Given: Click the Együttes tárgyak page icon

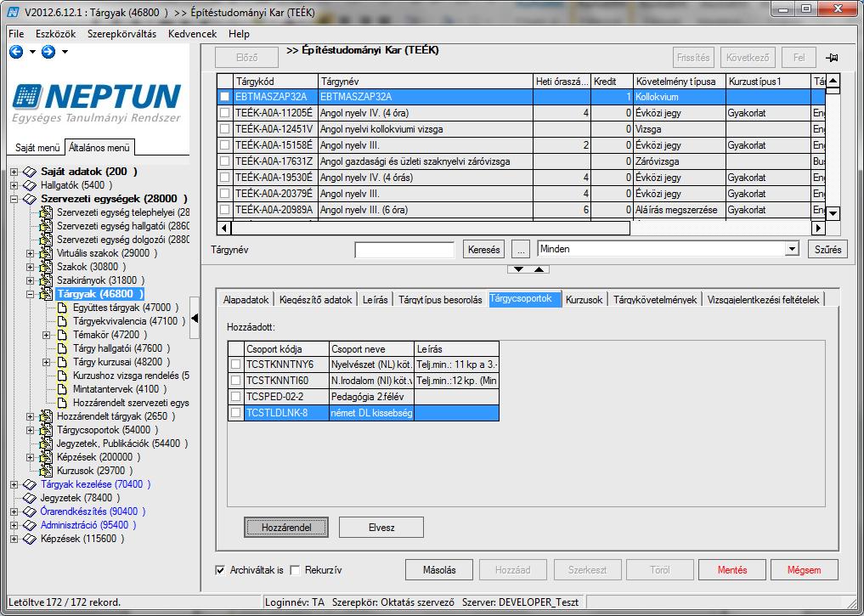Looking at the screenshot, I should click(62, 308).
